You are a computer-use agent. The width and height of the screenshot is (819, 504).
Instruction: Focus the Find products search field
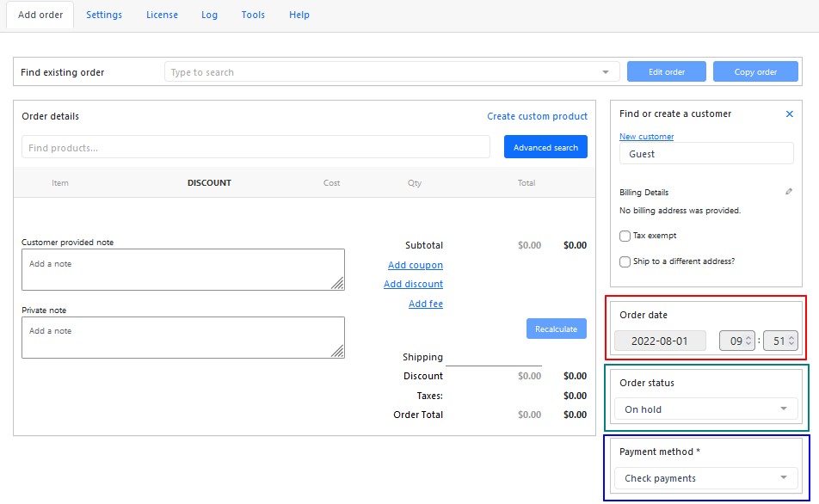coord(256,147)
